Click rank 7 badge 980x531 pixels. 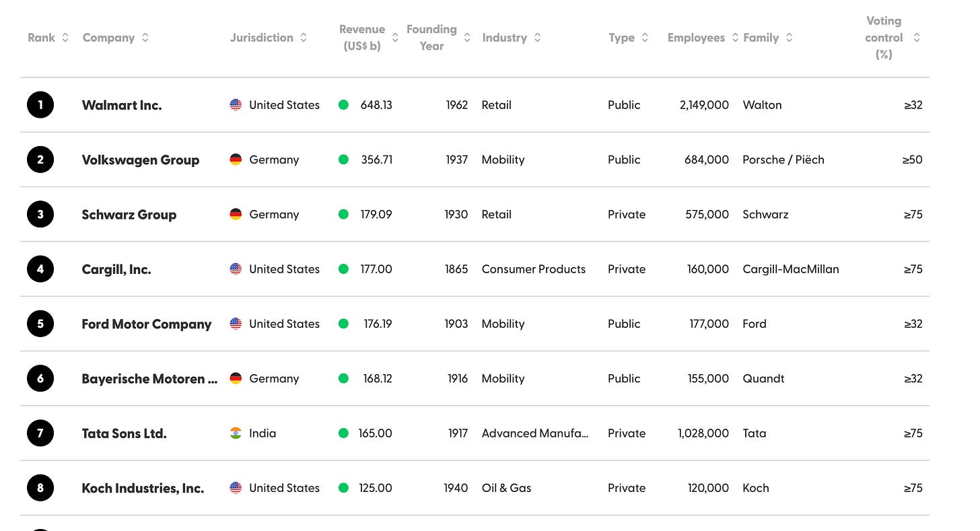pyautogui.click(x=40, y=433)
